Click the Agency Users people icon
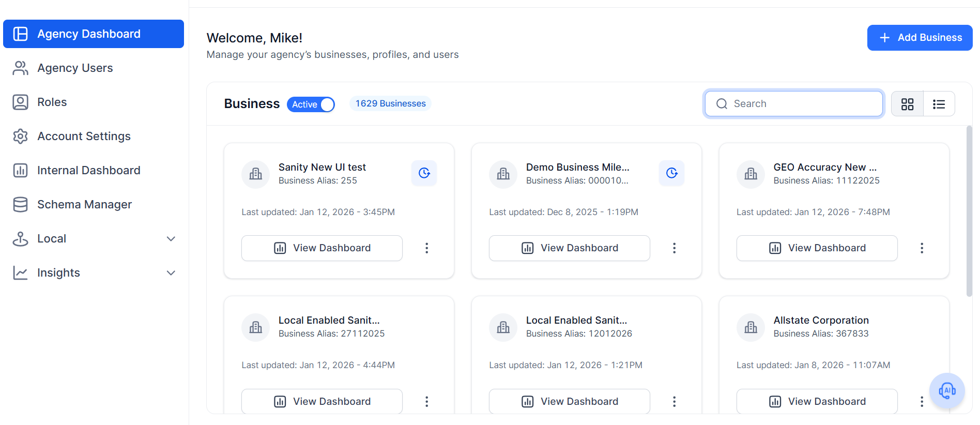980x425 pixels. 20,68
